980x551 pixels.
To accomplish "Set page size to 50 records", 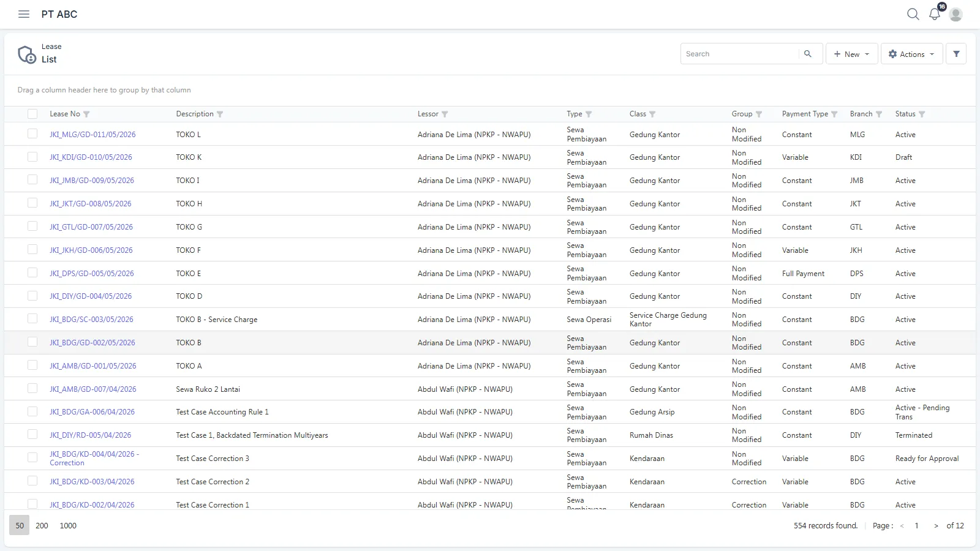I will pyautogui.click(x=20, y=525).
